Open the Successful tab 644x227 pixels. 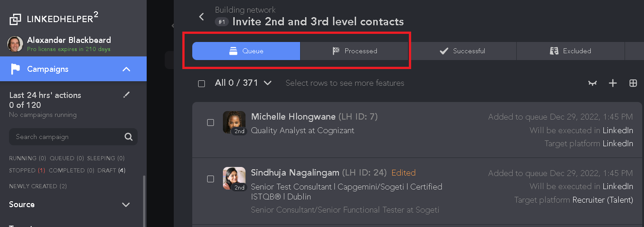coord(463,51)
